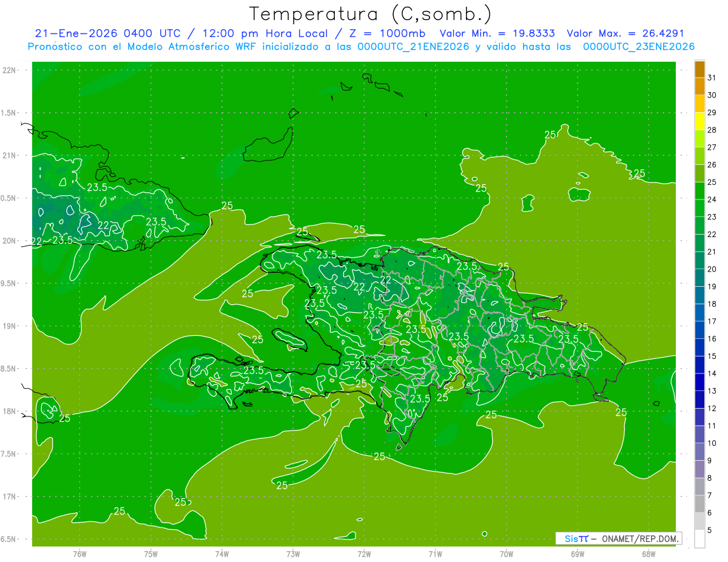Screen dimensions: 728x562
Task: Click the "Temperatura (C,somb.)" chart title
Action: 371,14
